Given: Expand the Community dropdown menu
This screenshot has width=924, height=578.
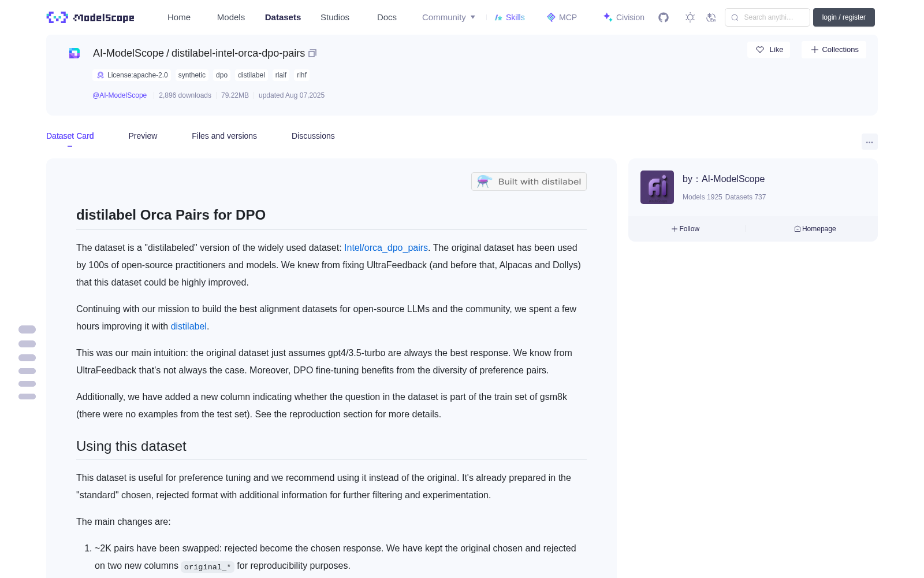Looking at the screenshot, I should coord(449,17).
